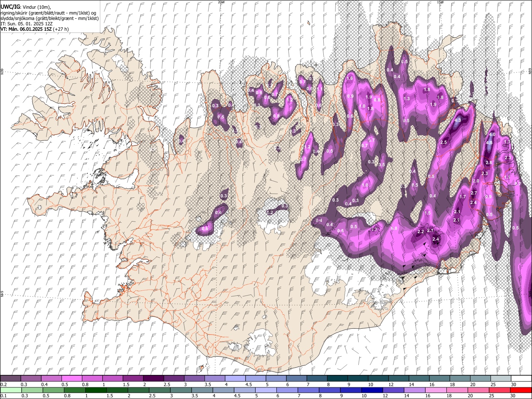This screenshot has height=399, width=532.
Task: Click the bright red 30 mm legend swatch
Action: [520, 390]
